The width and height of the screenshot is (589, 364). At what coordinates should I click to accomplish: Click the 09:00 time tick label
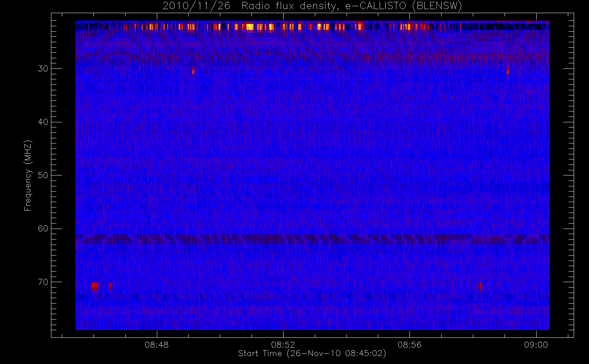[536, 345]
